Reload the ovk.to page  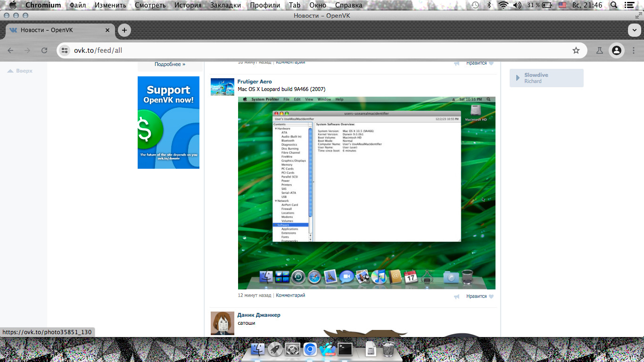[x=44, y=50]
